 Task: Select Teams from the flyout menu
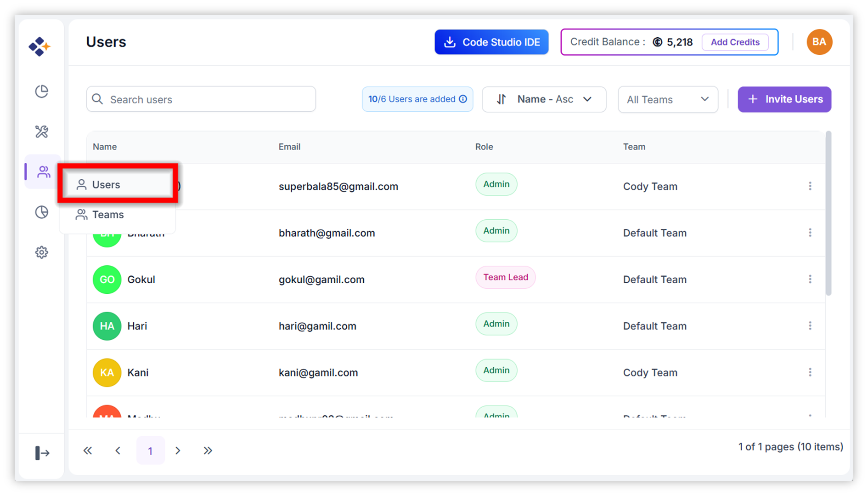(x=108, y=215)
